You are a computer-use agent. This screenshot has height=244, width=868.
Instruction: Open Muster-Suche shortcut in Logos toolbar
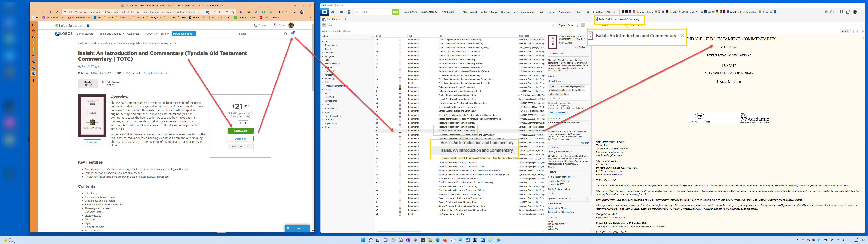click(x=645, y=12)
